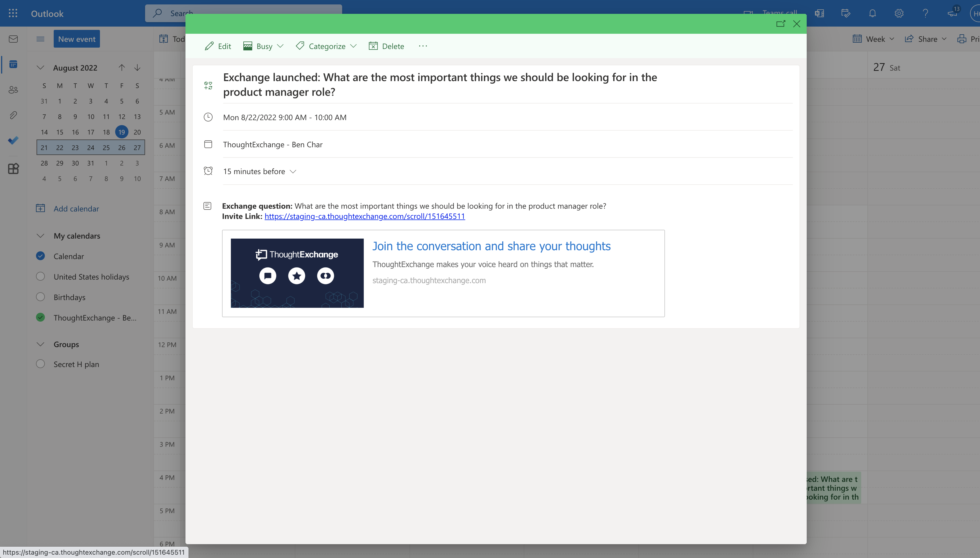This screenshot has height=558, width=980.
Task: Click the Teams call video icon
Action: (748, 14)
